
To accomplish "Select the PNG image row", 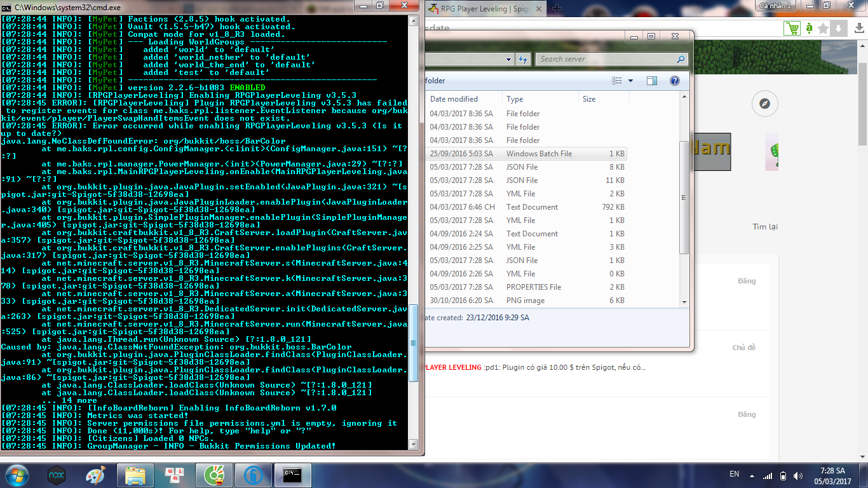I will pyautogui.click(x=526, y=301).
